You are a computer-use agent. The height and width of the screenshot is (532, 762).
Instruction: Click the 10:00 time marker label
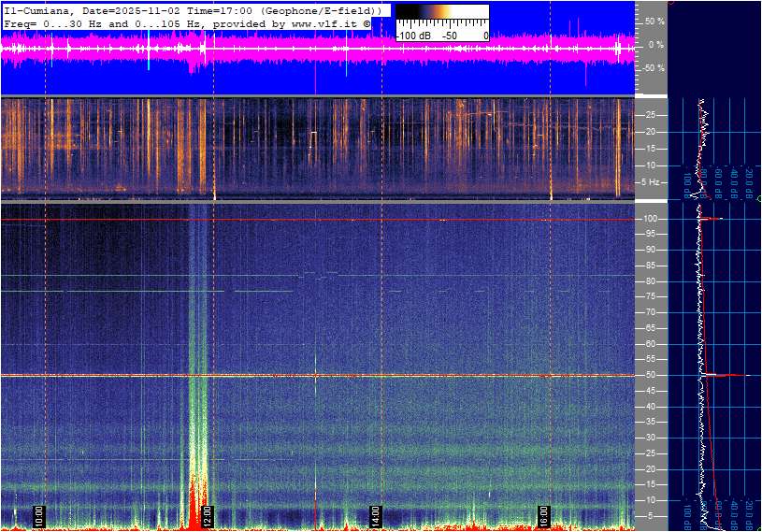coord(39,516)
